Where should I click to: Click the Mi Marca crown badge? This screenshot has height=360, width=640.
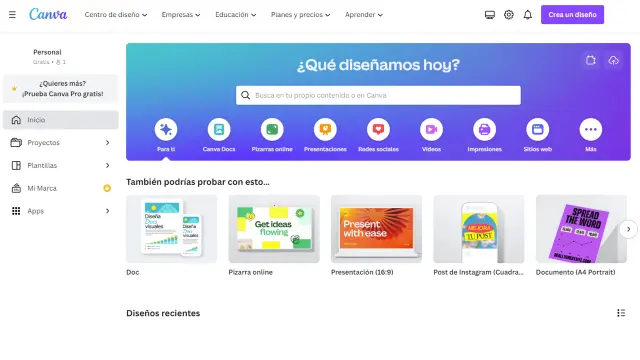pyautogui.click(x=107, y=188)
